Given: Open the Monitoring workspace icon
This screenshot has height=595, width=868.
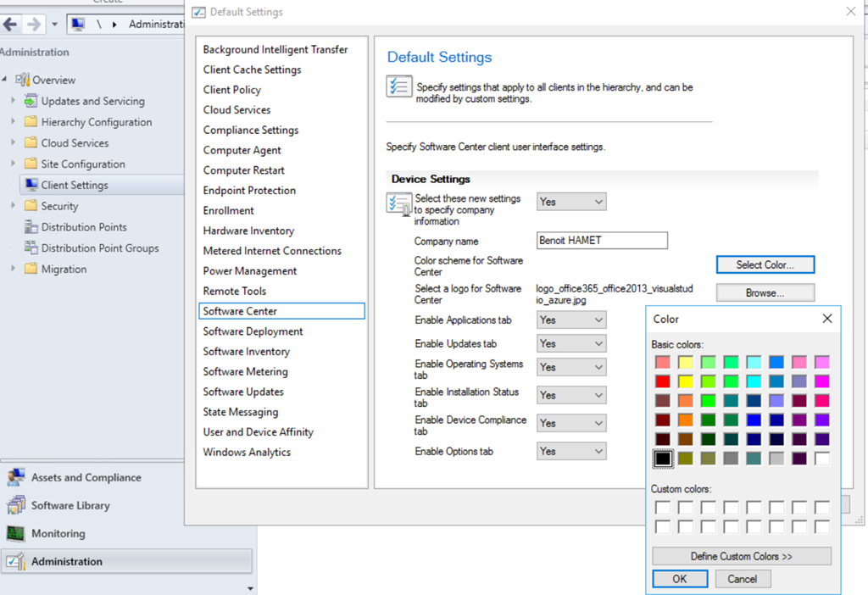Looking at the screenshot, I should pos(16,533).
